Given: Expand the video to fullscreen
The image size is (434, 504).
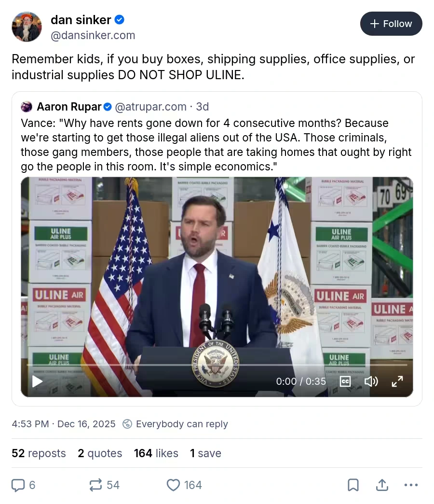Looking at the screenshot, I should pyautogui.click(x=397, y=381).
